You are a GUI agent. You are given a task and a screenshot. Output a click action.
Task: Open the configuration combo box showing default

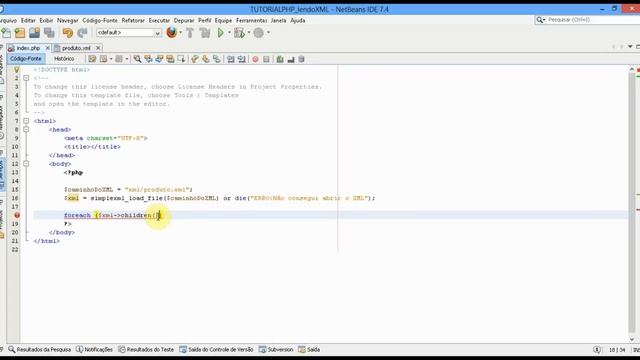click(129, 33)
